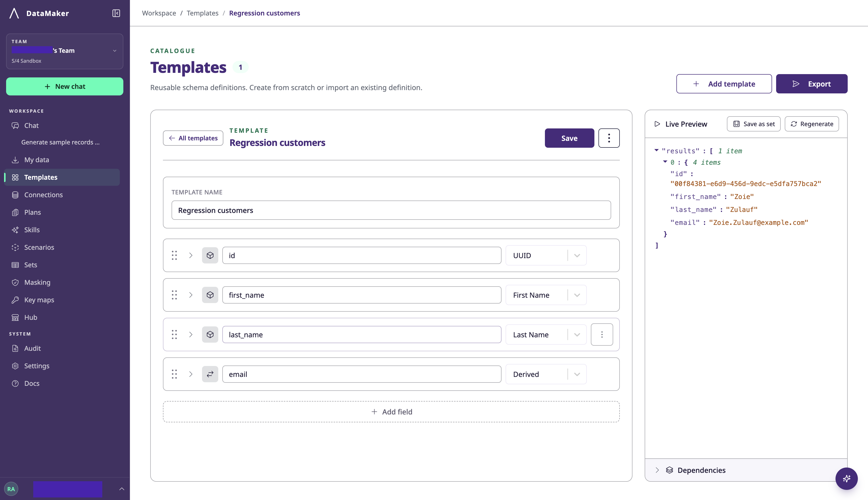868x500 pixels.
Task: Click the first_name field cube icon
Action: 210,295
